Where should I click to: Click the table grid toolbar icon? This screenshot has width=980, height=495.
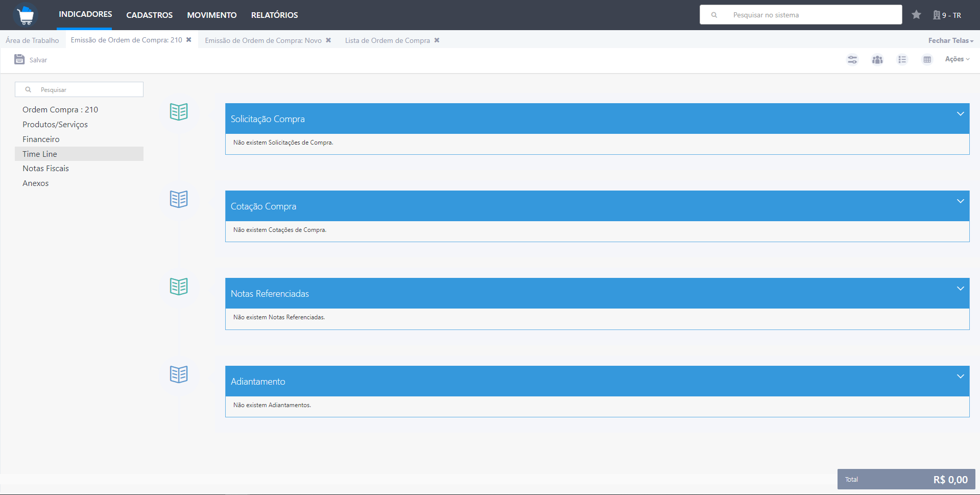[x=927, y=60]
